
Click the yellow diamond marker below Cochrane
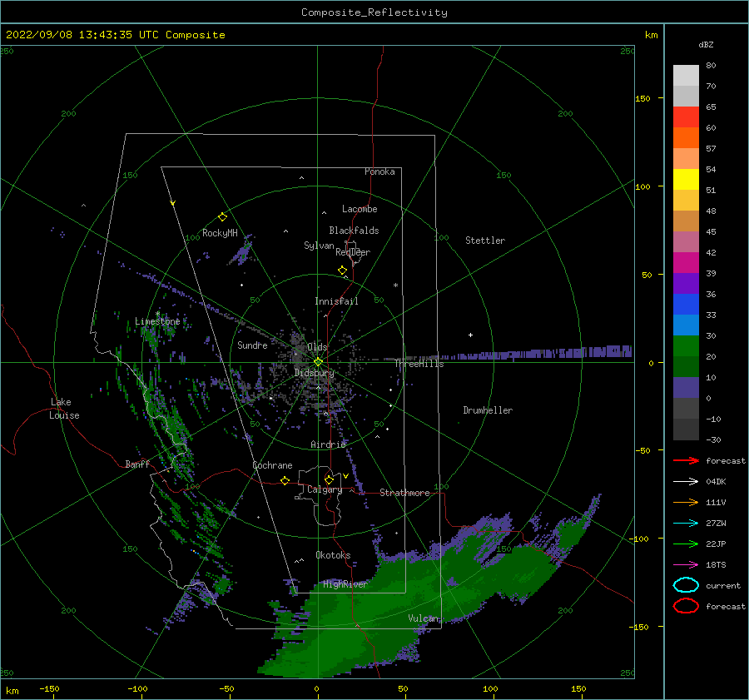[285, 481]
